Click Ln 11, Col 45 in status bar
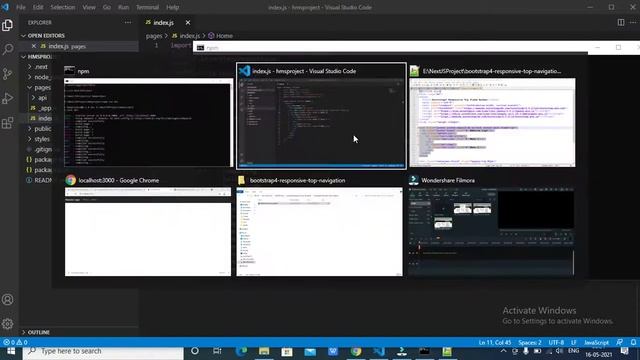 [495, 342]
